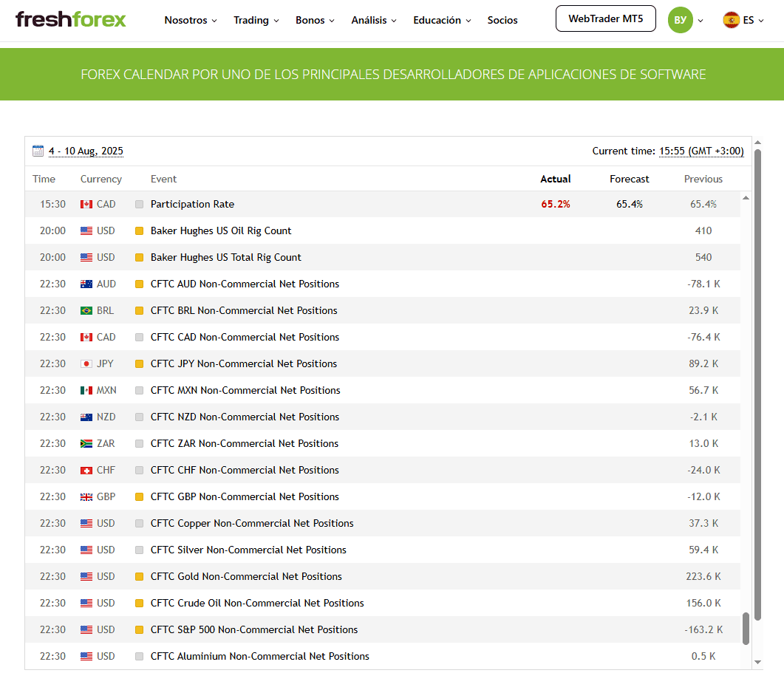The image size is (784, 673).
Task: Click the Currency column header
Action: pyautogui.click(x=101, y=179)
